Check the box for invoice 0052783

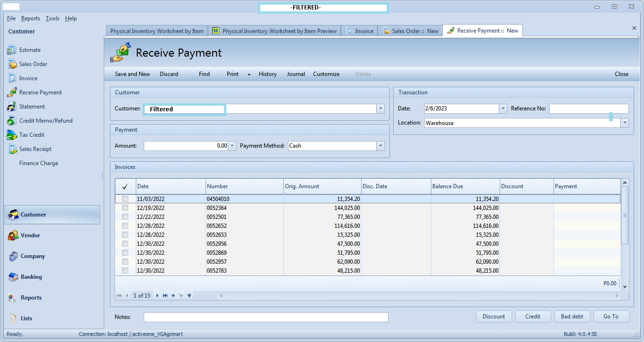125,271
